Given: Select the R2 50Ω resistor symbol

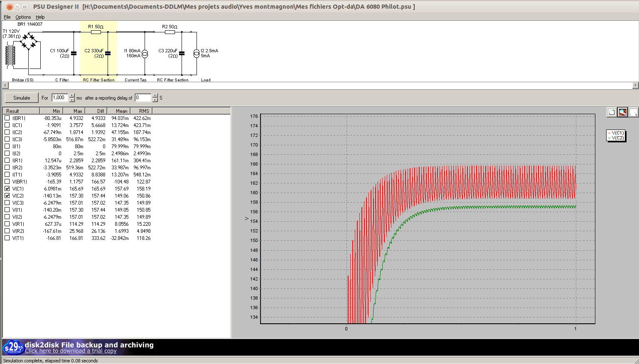Looking at the screenshot, I should click(170, 32).
